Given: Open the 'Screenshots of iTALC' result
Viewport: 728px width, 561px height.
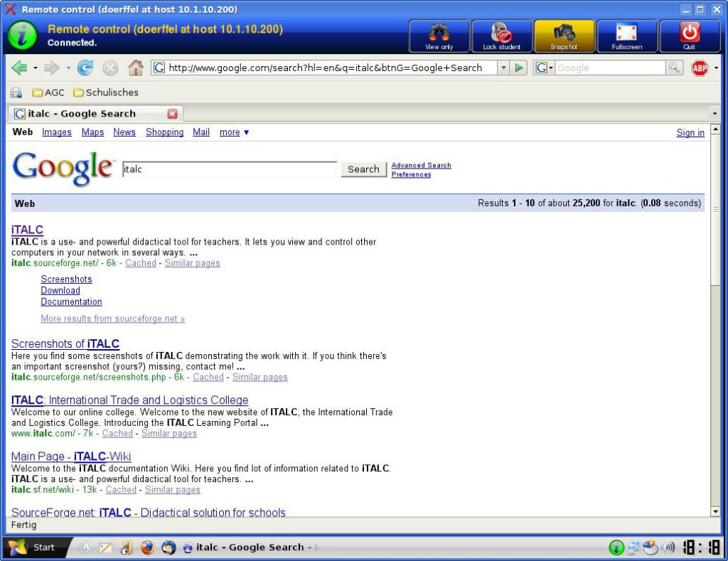Looking at the screenshot, I should click(65, 344).
